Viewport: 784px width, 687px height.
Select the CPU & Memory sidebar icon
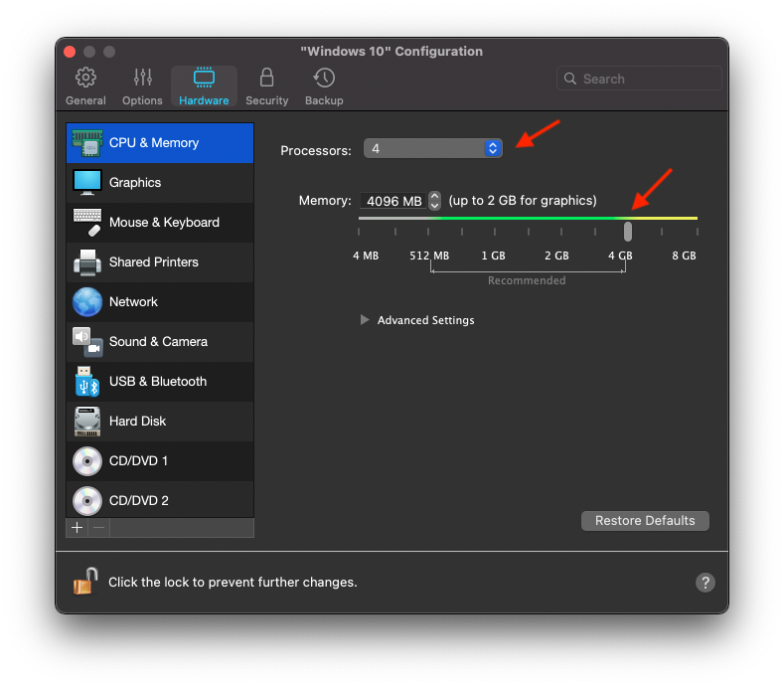[x=87, y=143]
